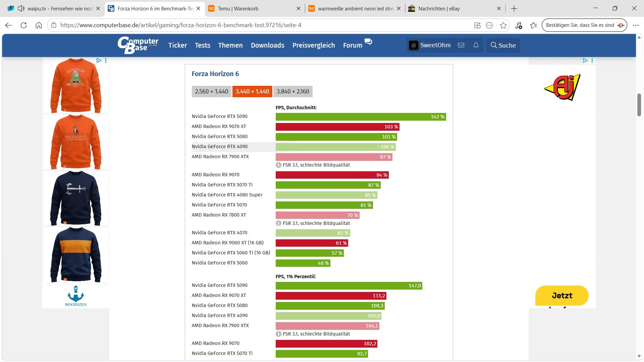Open split screen icon in address bar
The height and width of the screenshot is (362, 644).
(477, 25)
